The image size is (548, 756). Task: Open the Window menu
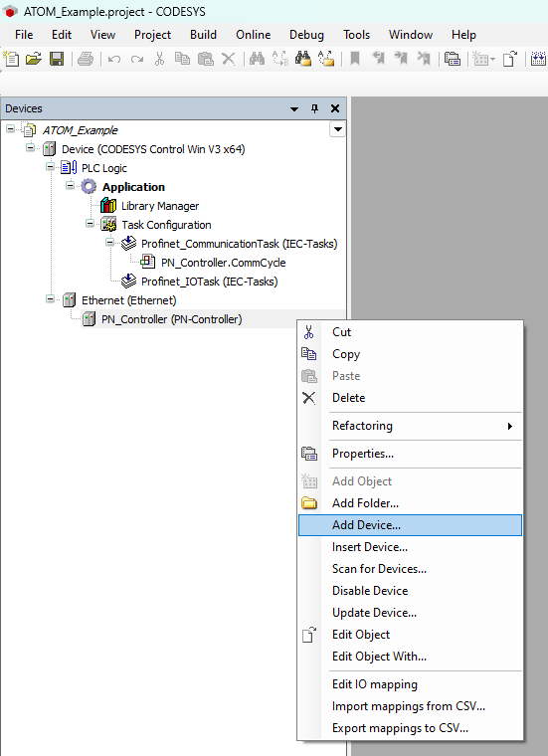411,35
